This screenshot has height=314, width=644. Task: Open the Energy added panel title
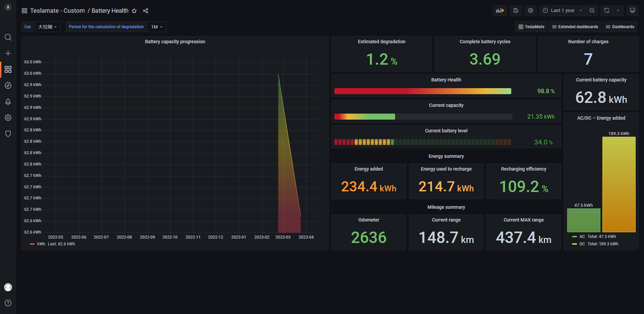pos(369,169)
